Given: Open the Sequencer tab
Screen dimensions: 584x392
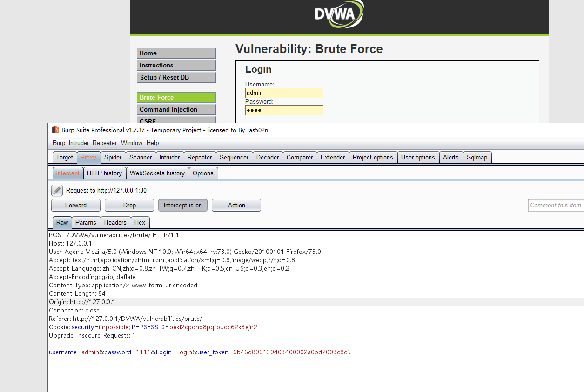Looking at the screenshot, I should tap(234, 157).
